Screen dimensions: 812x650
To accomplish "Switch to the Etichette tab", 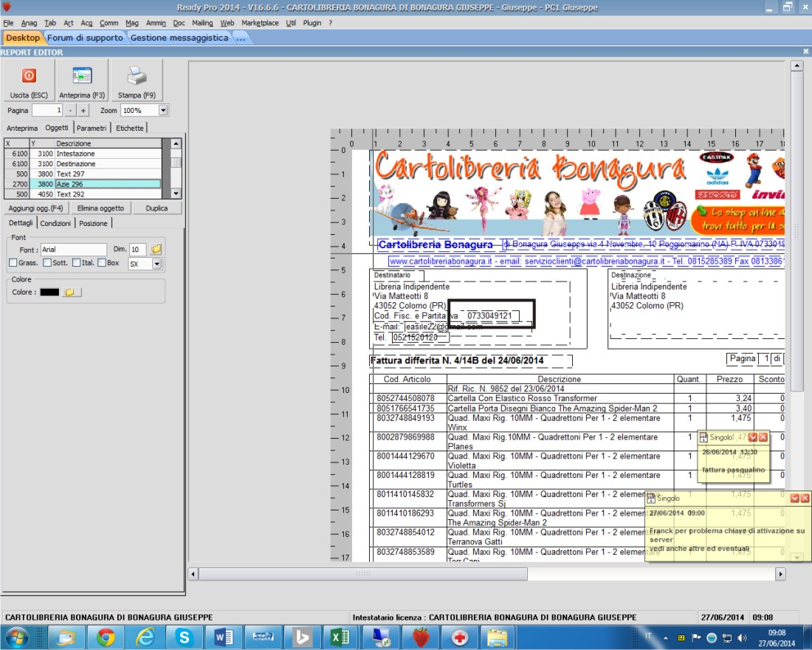I will point(129,128).
